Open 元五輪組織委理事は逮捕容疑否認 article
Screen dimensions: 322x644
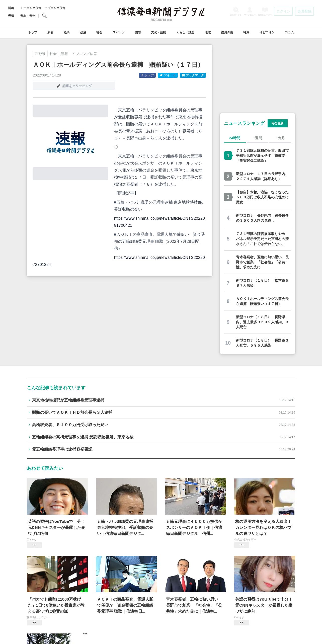(x=62, y=449)
